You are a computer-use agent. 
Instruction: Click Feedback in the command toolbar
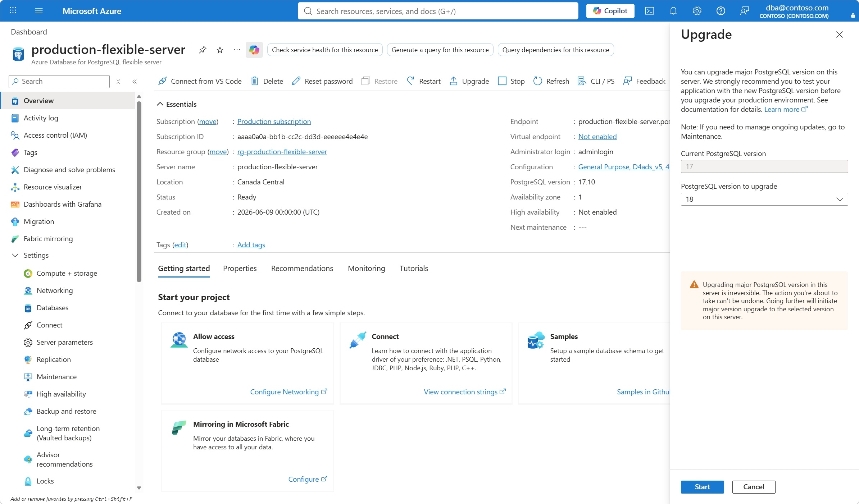[644, 81]
